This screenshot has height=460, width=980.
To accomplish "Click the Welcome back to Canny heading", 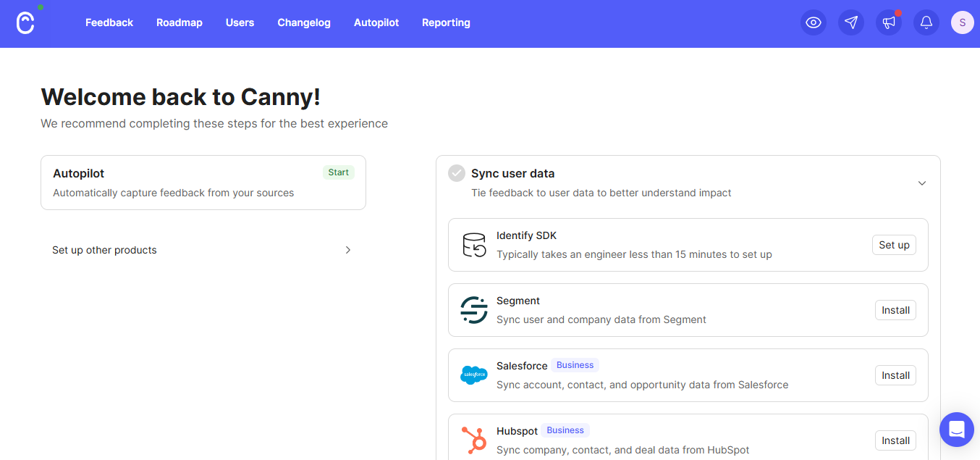I will 180,97.
